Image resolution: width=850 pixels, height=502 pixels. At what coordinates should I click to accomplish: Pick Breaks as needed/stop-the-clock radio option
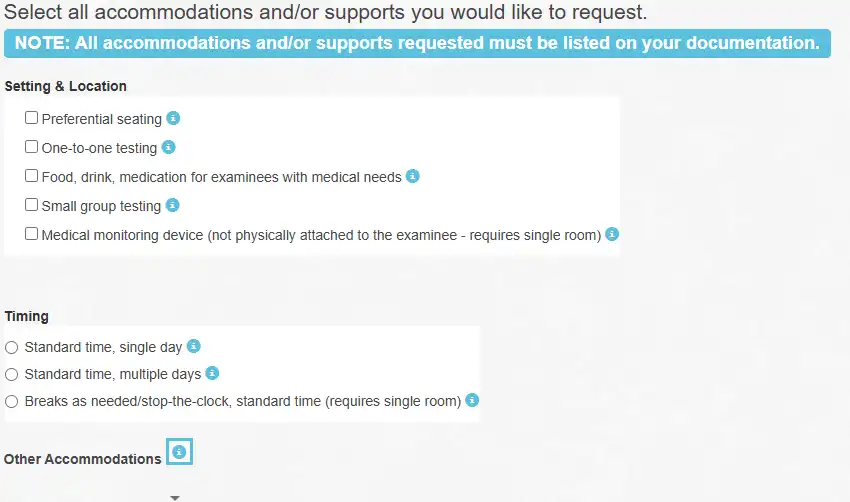(x=11, y=402)
